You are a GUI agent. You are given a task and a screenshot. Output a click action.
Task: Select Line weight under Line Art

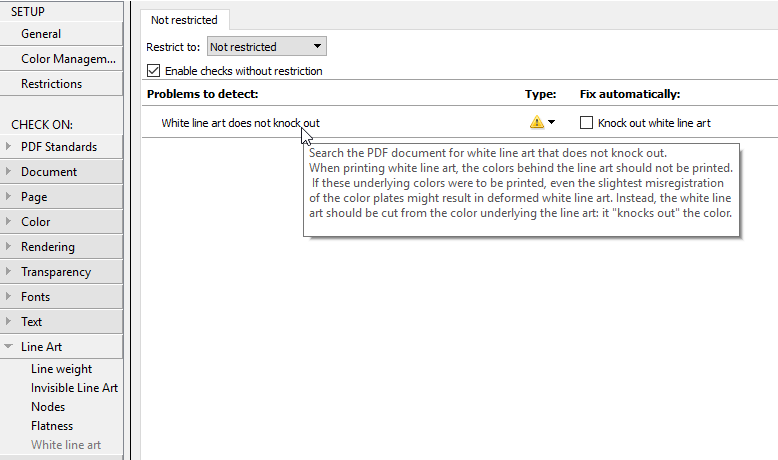[61, 369]
